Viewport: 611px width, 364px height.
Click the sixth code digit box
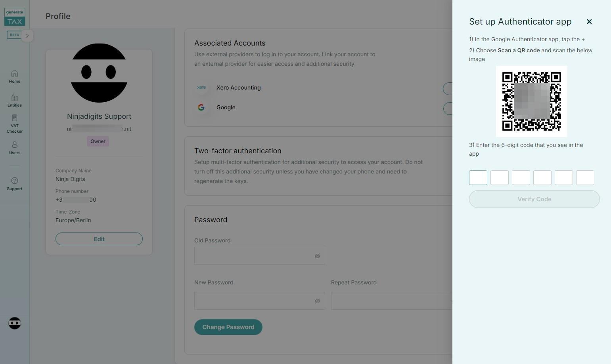(x=585, y=177)
